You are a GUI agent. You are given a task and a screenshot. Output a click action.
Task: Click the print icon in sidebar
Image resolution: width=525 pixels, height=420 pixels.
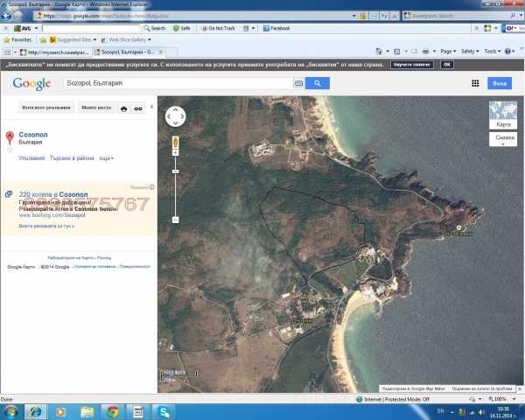click(x=124, y=108)
